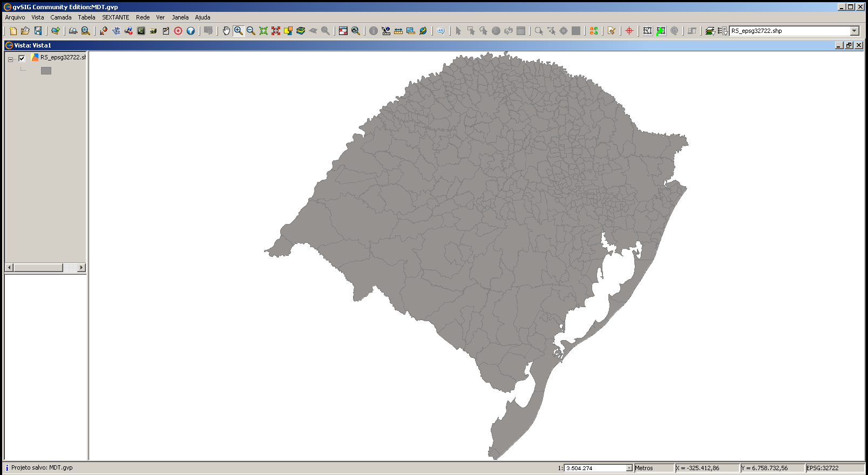This screenshot has width=868, height=475.
Task: Open the Camada menu
Action: tap(61, 17)
